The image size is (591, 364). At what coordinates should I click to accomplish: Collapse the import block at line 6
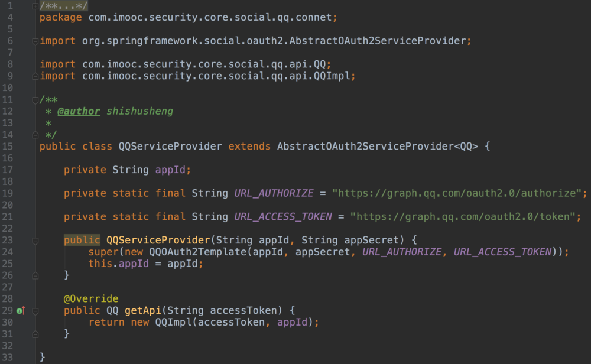35,41
